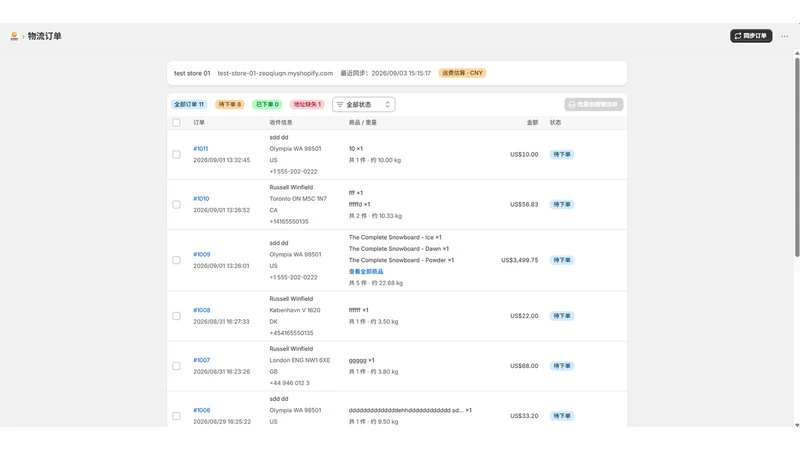Click the 同步订单 sync button
Viewport: 800px width, 450px height.
[751, 36]
